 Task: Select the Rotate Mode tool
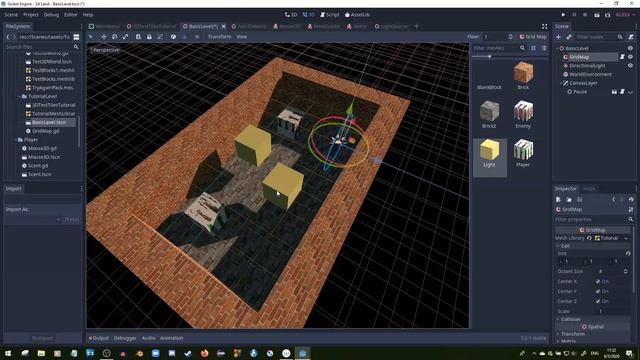[115, 37]
